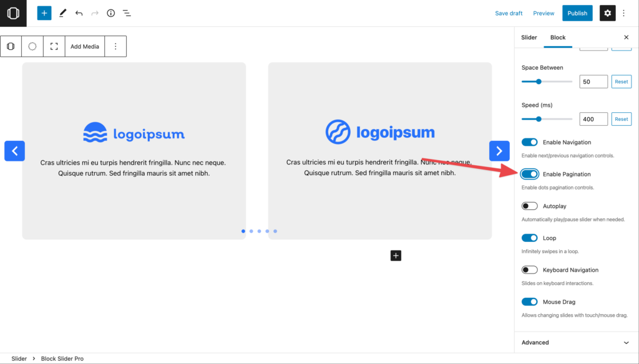Enable the Keyboard Navigation toggle
The width and height of the screenshot is (639, 364).
[x=530, y=270]
